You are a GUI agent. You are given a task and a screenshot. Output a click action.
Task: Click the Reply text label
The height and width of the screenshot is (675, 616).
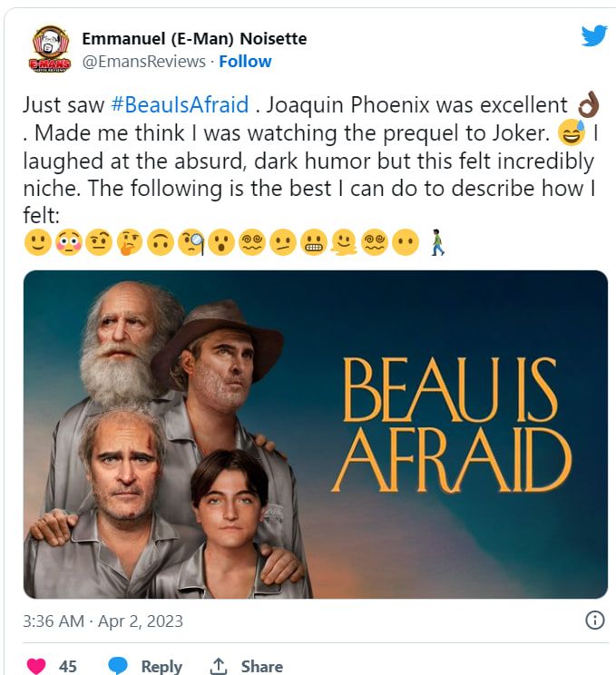pos(161,666)
